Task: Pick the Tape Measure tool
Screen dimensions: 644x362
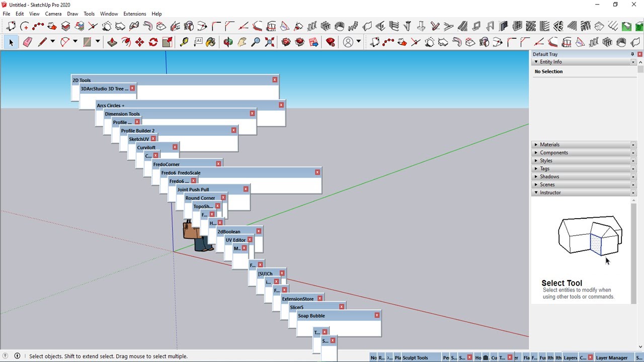Action: click(184, 42)
